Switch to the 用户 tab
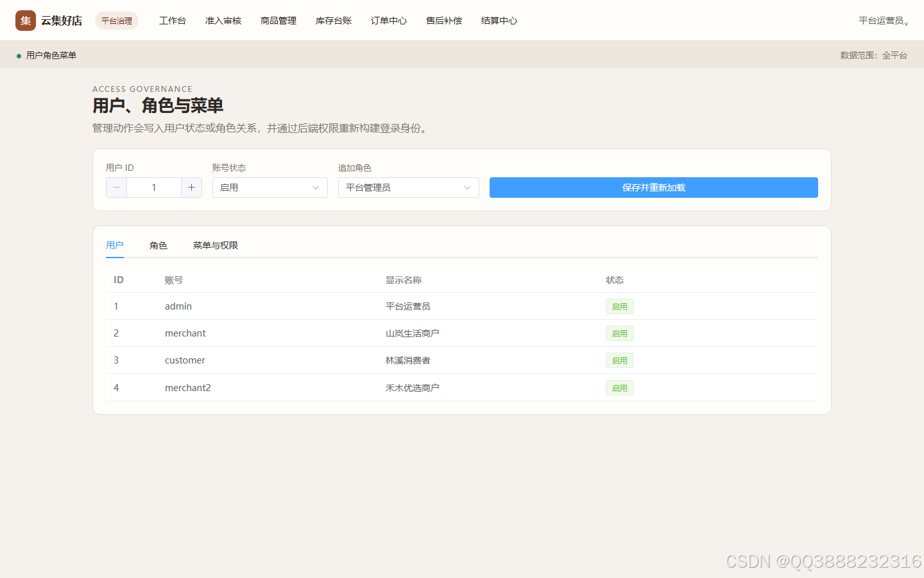 [115, 245]
